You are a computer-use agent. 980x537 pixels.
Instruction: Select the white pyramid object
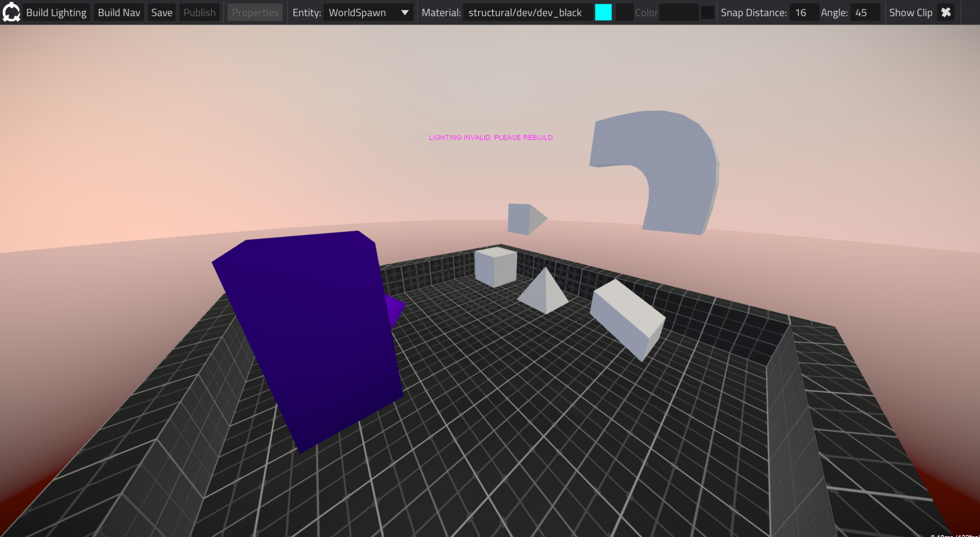click(544, 295)
